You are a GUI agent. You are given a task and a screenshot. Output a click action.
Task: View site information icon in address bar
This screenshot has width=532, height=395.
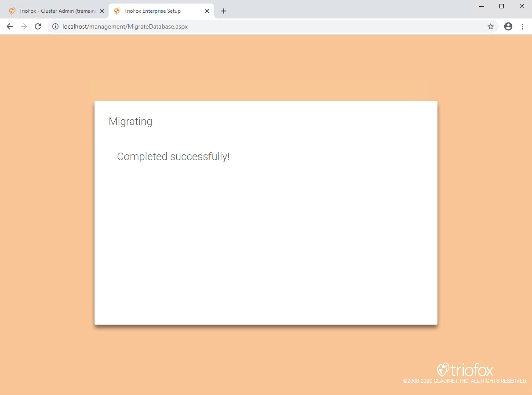coord(55,26)
